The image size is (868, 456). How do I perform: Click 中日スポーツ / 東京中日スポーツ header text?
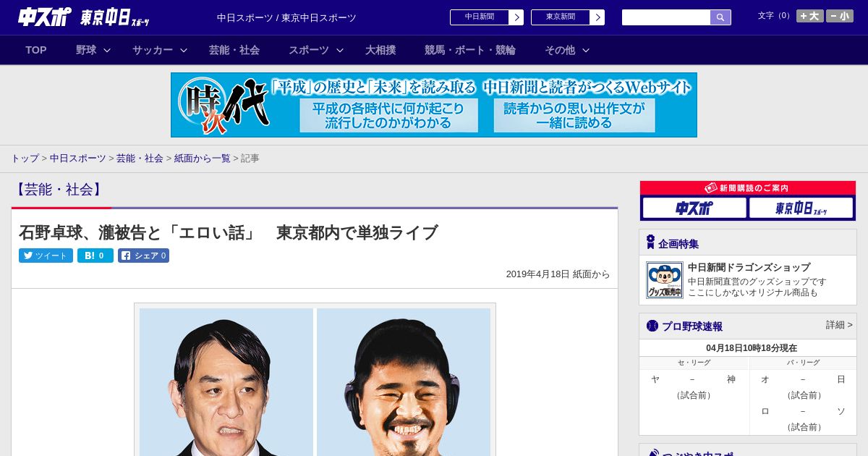(x=286, y=18)
